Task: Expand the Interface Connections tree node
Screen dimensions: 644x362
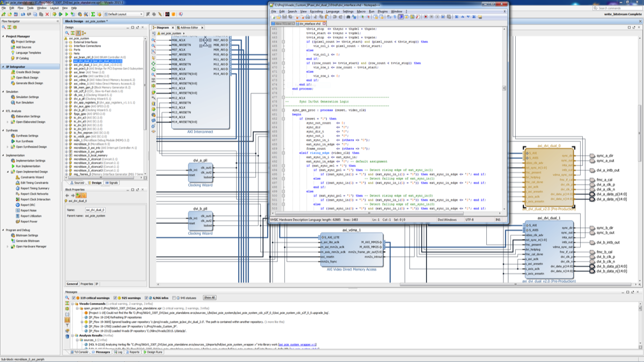Action: [67, 46]
